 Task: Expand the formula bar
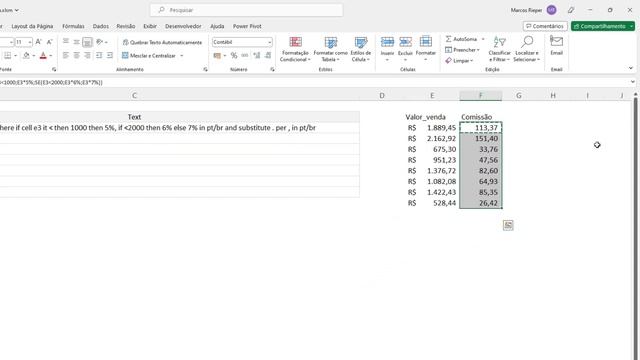click(633, 82)
